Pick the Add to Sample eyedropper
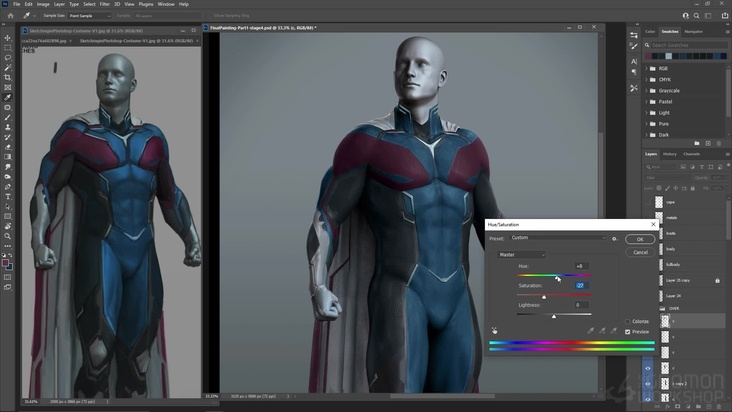Viewport: 732px width, 412px height. click(602, 330)
